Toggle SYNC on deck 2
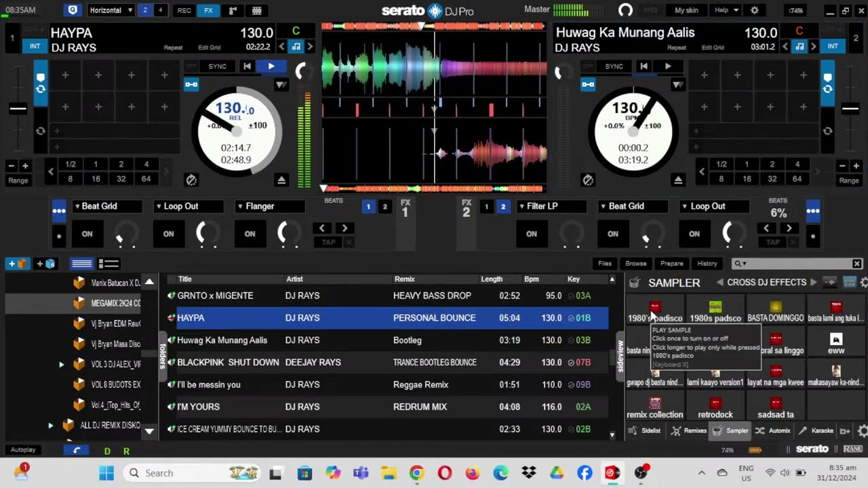Image resolution: width=868 pixels, height=488 pixels. coord(614,66)
